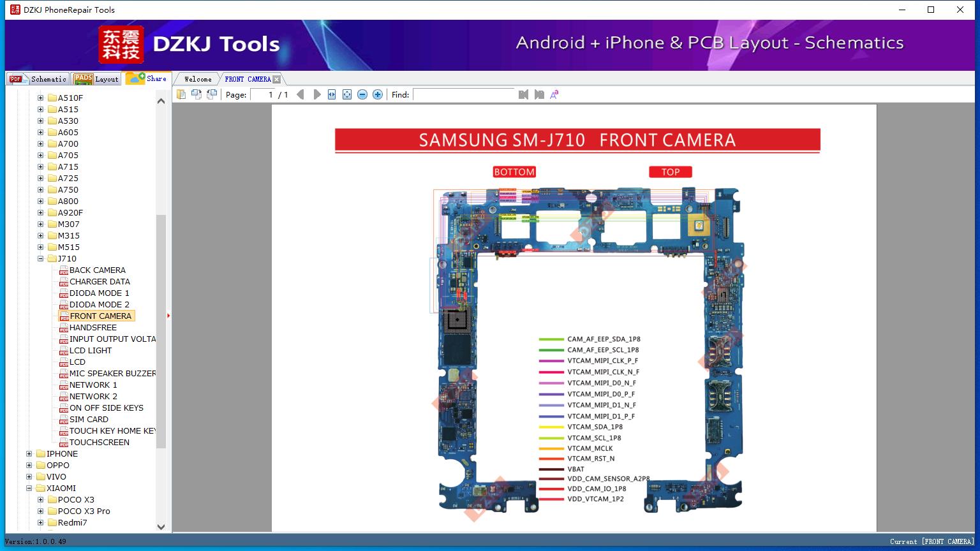980x551 pixels.
Task: Click the XIAOMI folder icon
Action: tap(41, 489)
